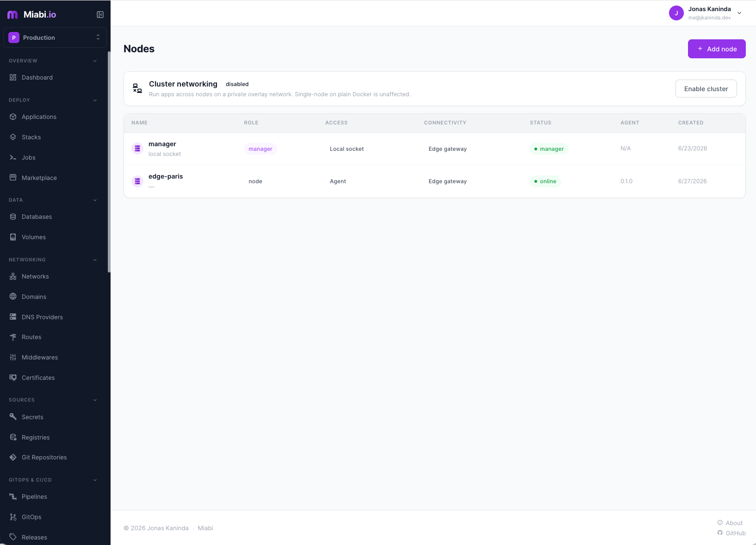Click the Jobs terminal icon

13,158
